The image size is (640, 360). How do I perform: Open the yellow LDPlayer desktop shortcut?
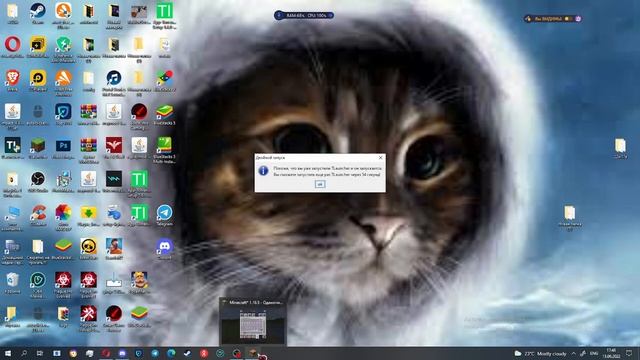pos(38,80)
